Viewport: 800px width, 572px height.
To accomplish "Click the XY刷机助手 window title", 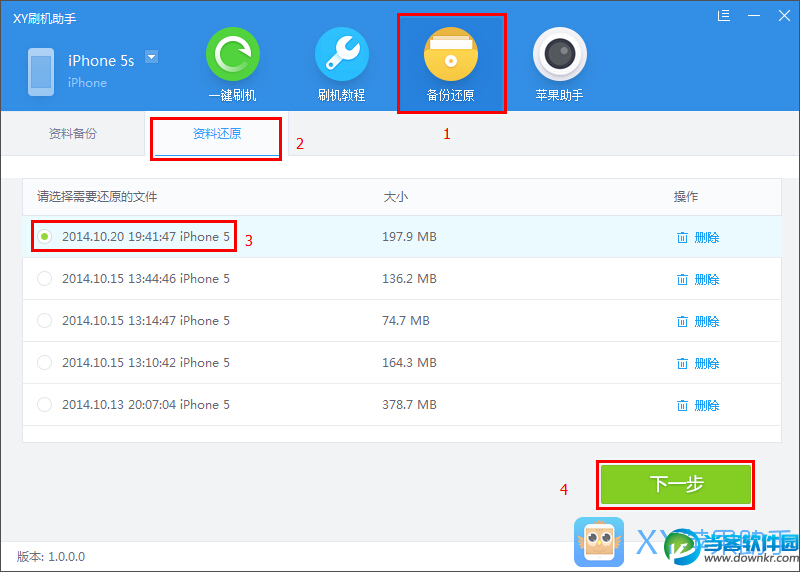I will 44,19.
